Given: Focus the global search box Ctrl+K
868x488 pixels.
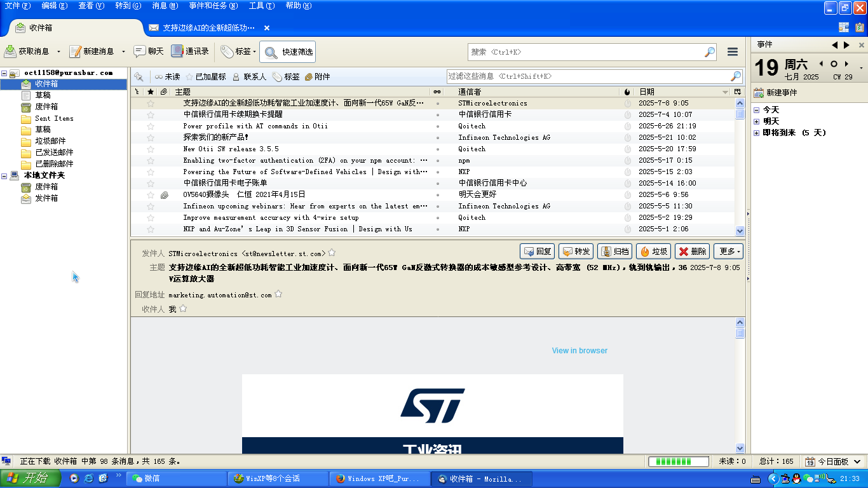Looking at the screenshot, I should tap(592, 52).
